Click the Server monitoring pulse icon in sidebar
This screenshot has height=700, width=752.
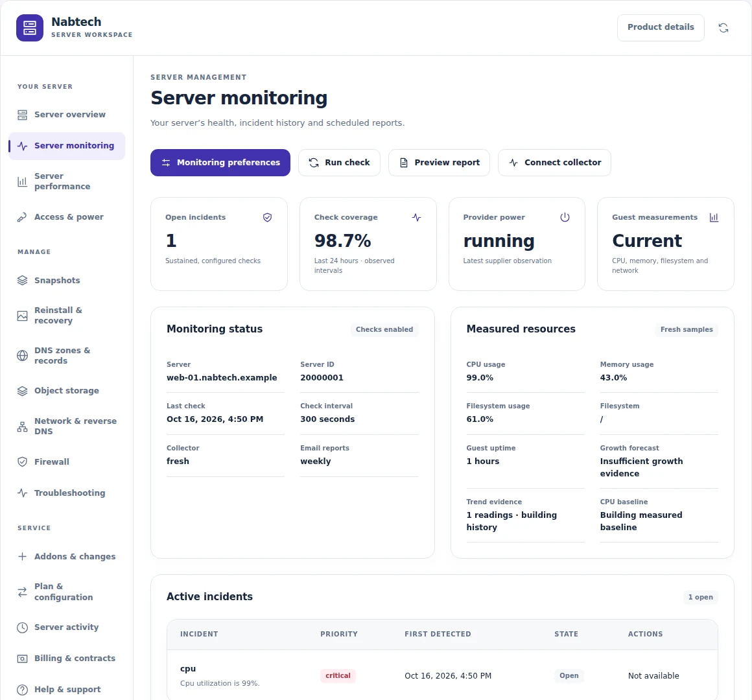[23, 146]
